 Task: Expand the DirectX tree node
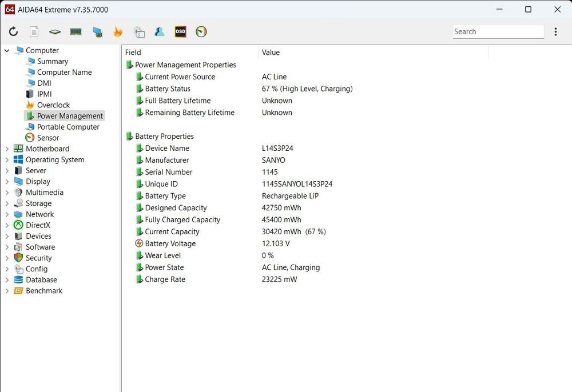[7, 225]
